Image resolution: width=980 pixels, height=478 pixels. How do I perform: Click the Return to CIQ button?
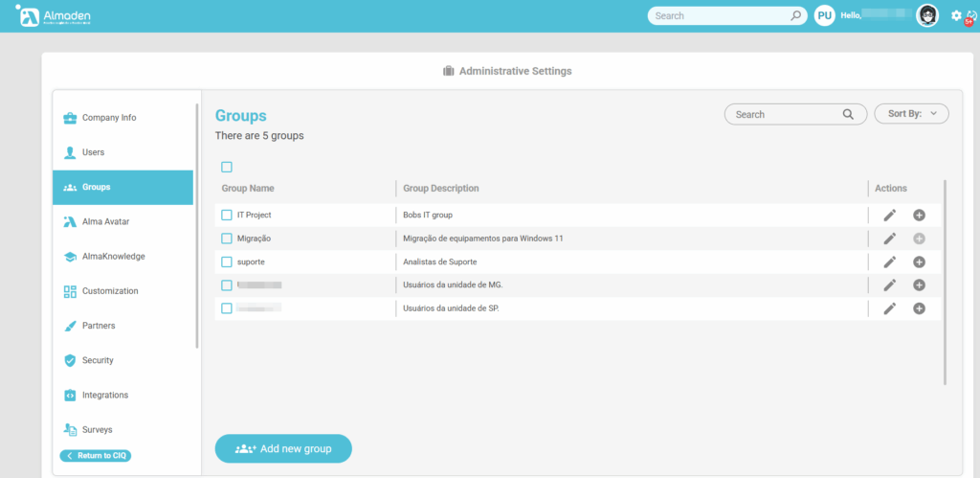coord(96,456)
